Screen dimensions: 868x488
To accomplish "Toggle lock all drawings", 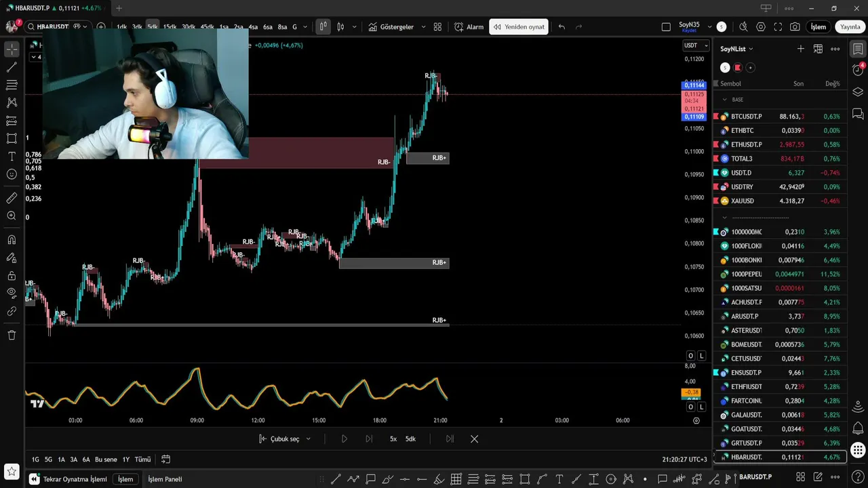I will pos(12,275).
